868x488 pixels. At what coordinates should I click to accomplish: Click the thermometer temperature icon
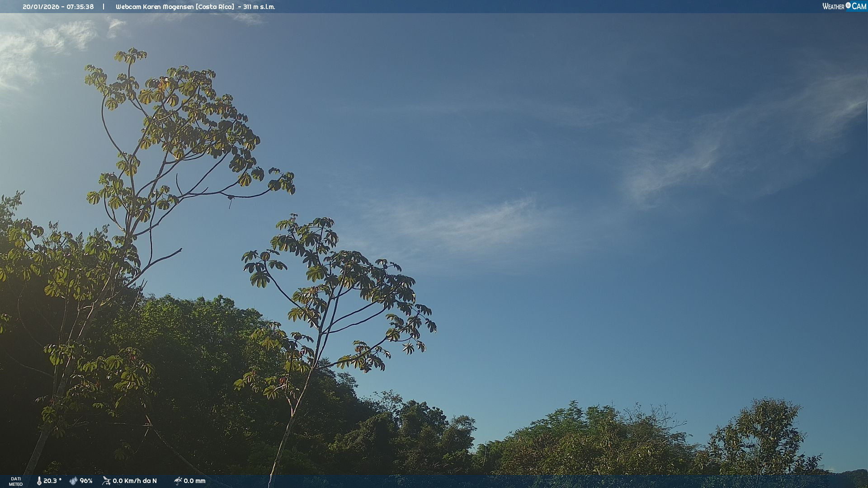point(39,481)
